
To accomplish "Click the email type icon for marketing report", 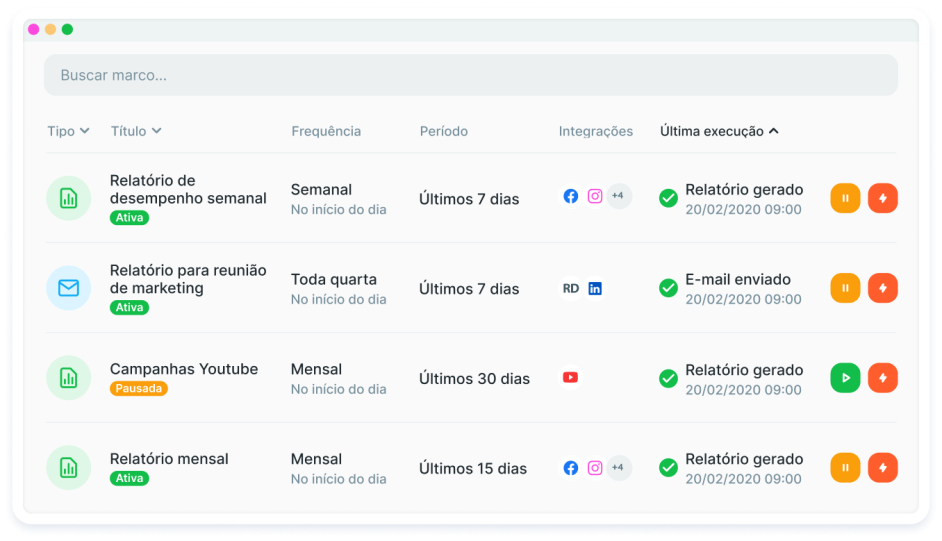I will [68, 288].
